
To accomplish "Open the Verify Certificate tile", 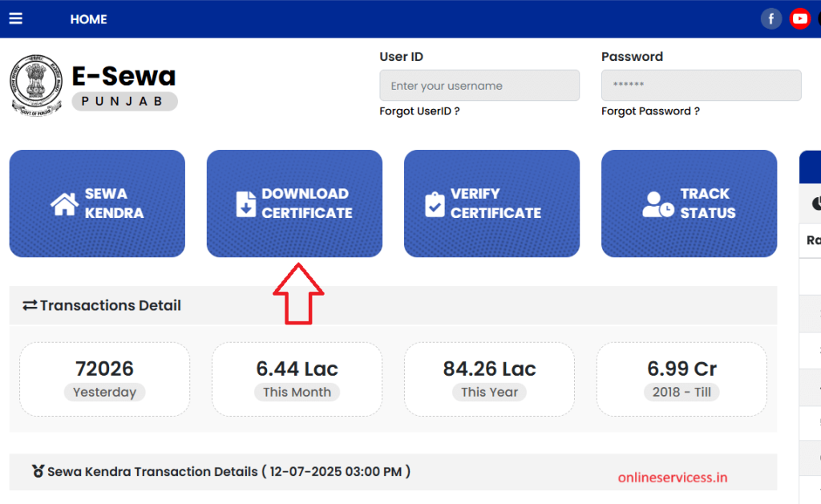I will [491, 204].
